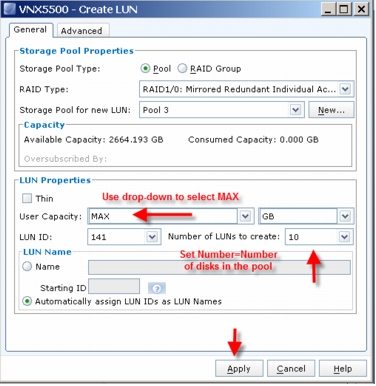Close the Create LUN window
Image resolution: width=376 pixels, height=386 pixels.
click(x=361, y=9)
